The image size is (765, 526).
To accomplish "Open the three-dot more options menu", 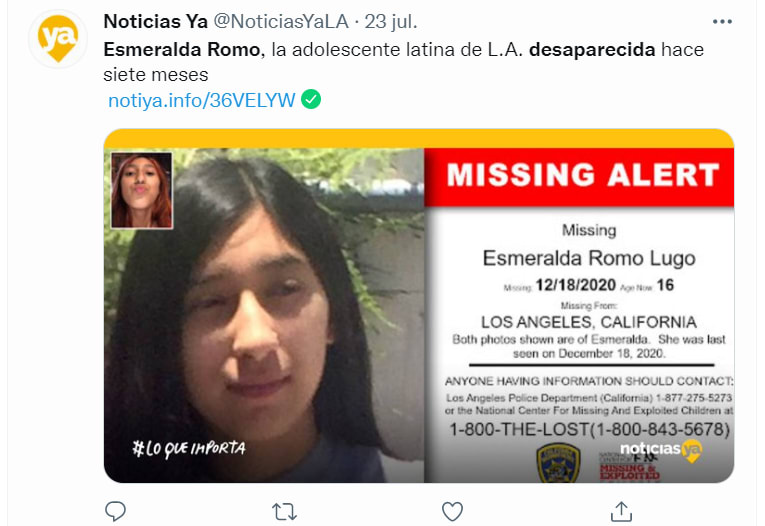I will 722,21.
